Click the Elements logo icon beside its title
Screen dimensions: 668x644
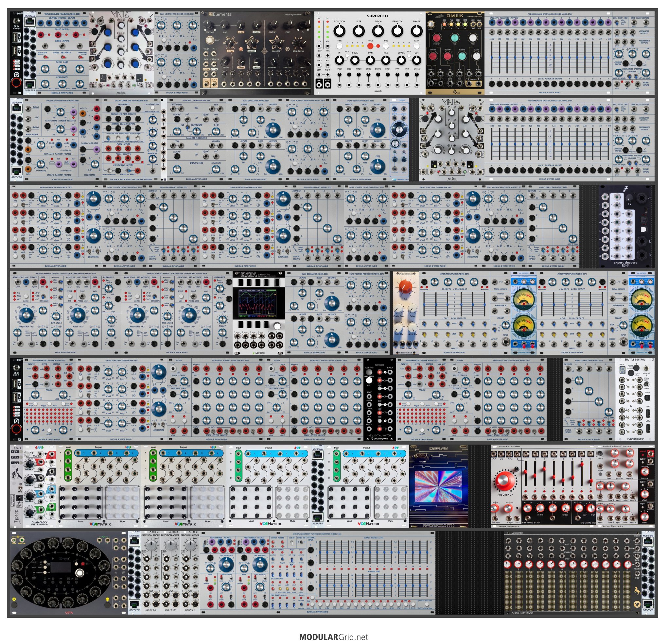pyautogui.click(x=211, y=14)
